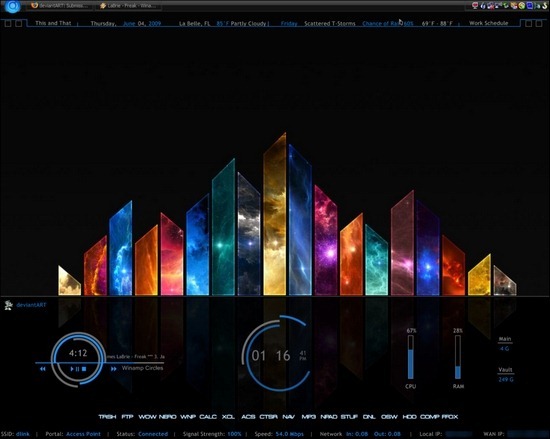
Task: Play the Winamp track
Action: 72,369
